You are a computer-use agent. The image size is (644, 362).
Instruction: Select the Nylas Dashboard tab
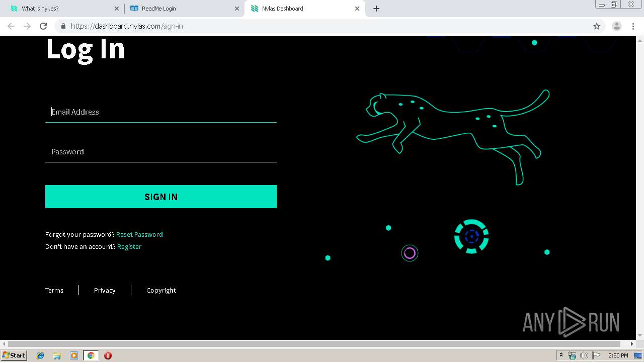click(304, 9)
